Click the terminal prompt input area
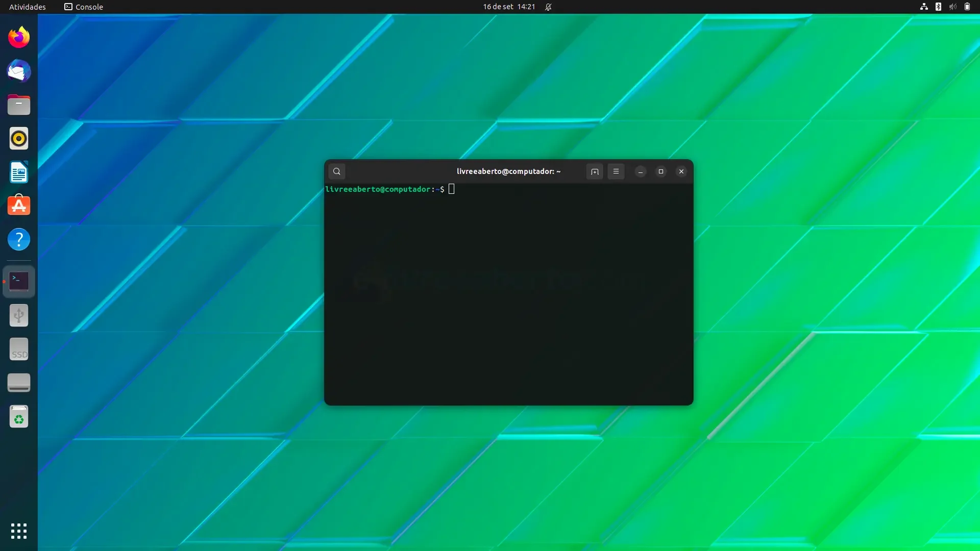Viewport: 980px width, 551px height. pos(452,189)
